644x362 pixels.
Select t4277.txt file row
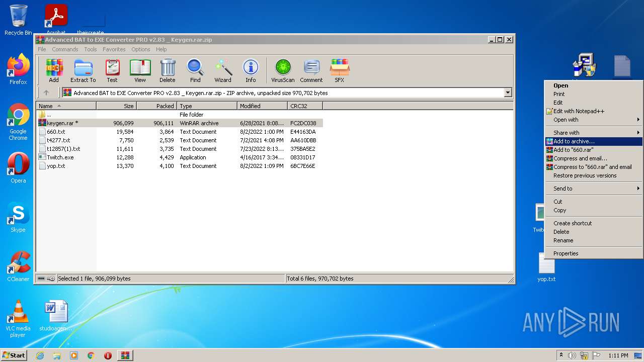[x=180, y=140]
